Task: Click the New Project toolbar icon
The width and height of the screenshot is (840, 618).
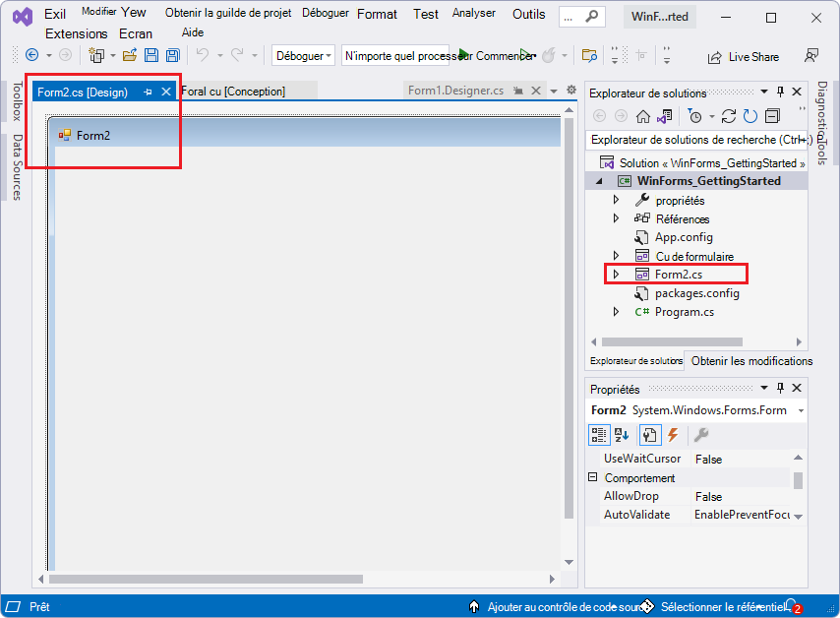Action: pyautogui.click(x=97, y=55)
